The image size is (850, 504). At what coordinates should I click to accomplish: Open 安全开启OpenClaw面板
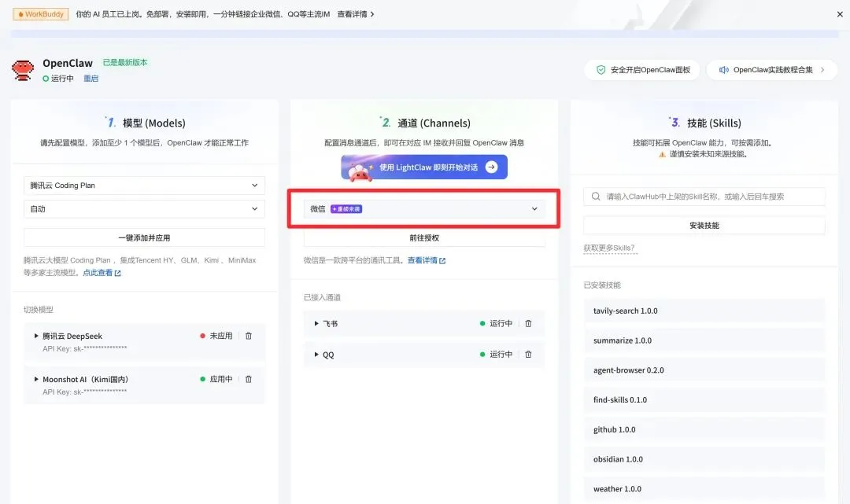point(642,70)
